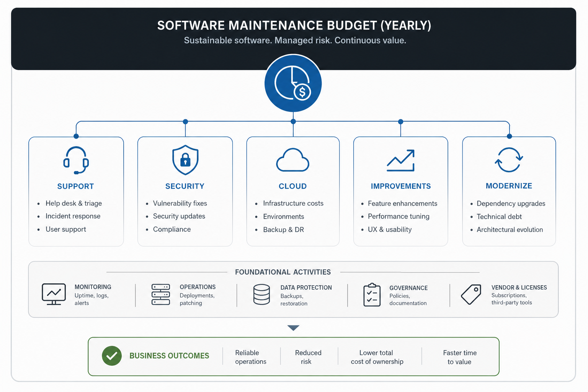The width and height of the screenshot is (588, 392).
Task: Click 'Vulnerability fixes' bullet
Action: pos(180,203)
